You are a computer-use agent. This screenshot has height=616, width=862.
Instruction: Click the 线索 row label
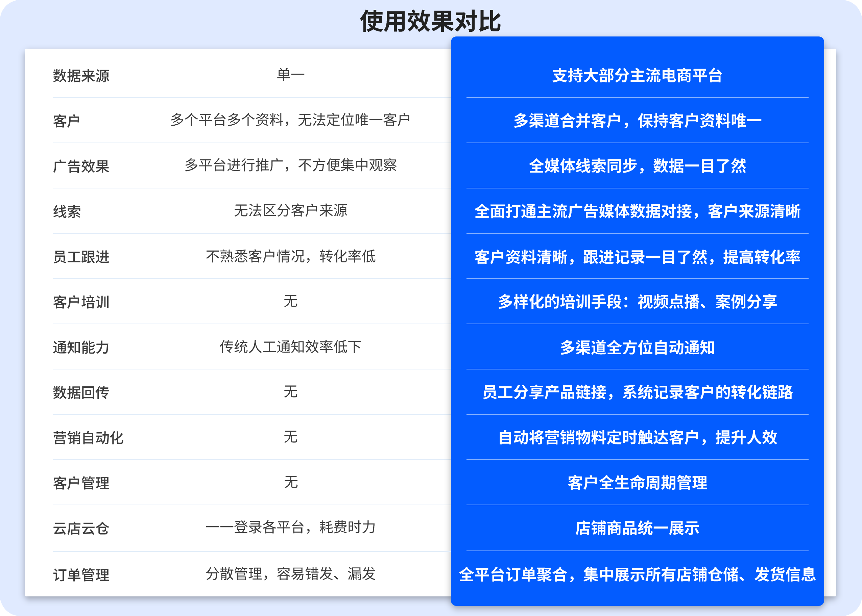pyautogui.click(x=67, y=211)
